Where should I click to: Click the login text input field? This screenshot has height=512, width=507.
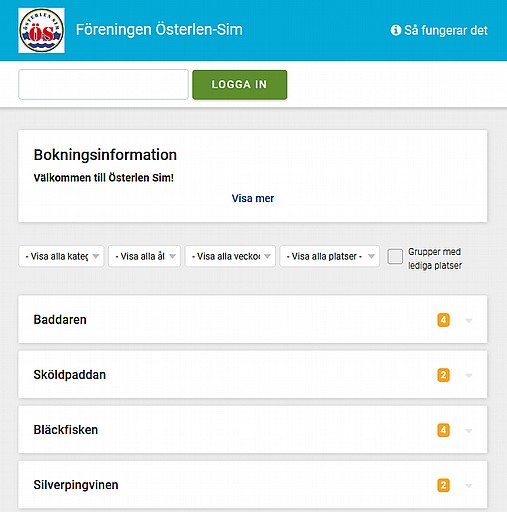click(x=103, y=84)
